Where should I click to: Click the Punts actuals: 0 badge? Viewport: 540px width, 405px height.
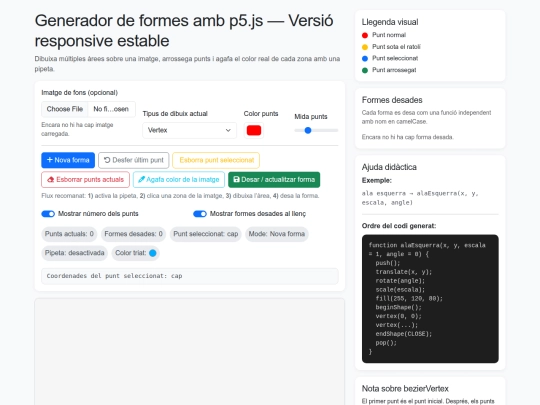tap(69, 234)
